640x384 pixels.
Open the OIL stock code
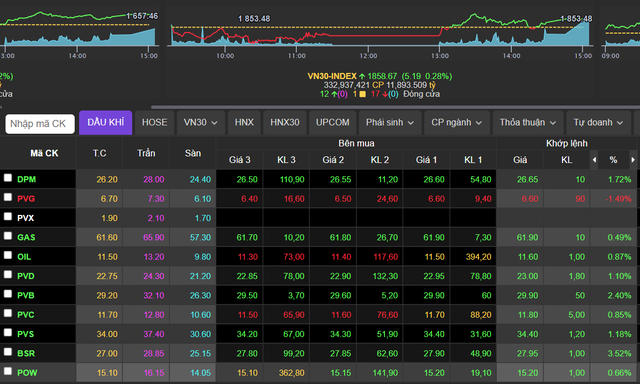pyautogui.click(x=24, y=257)
